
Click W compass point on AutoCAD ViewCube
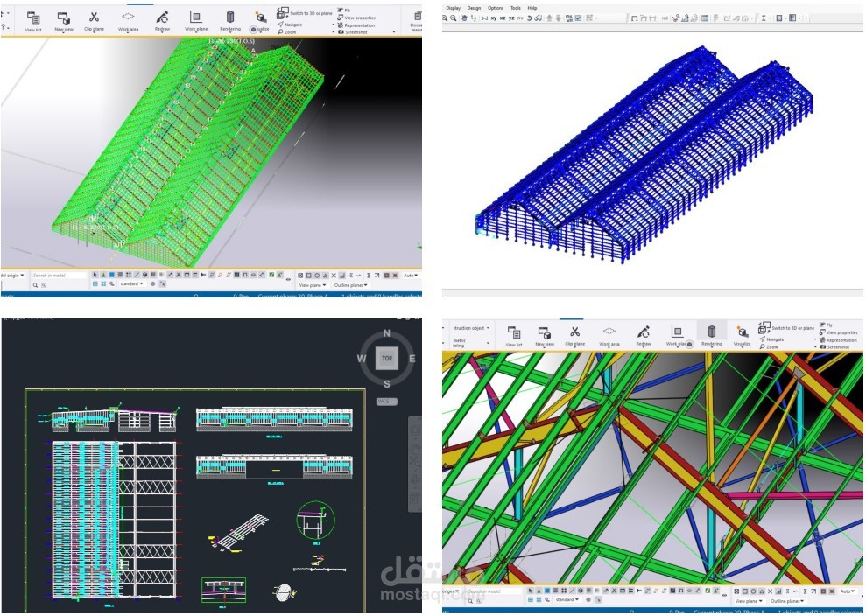click(362, 359)
